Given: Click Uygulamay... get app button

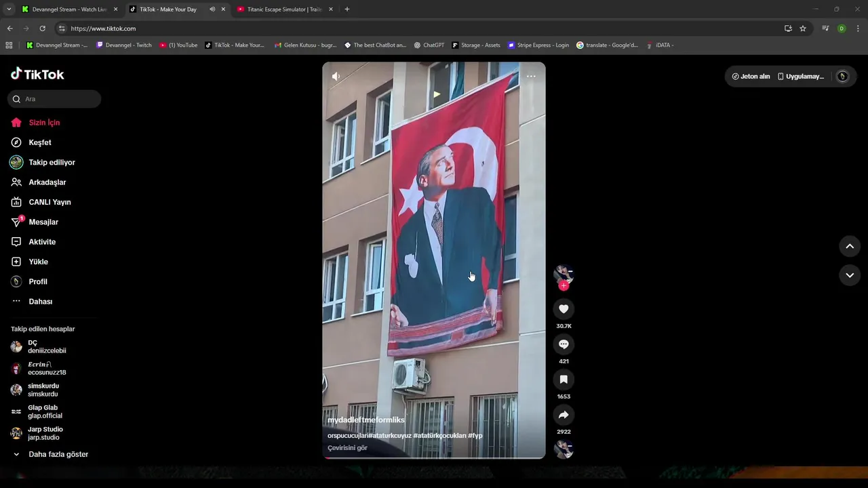Looking at the screenshot, I should click(x=801, y=77).
